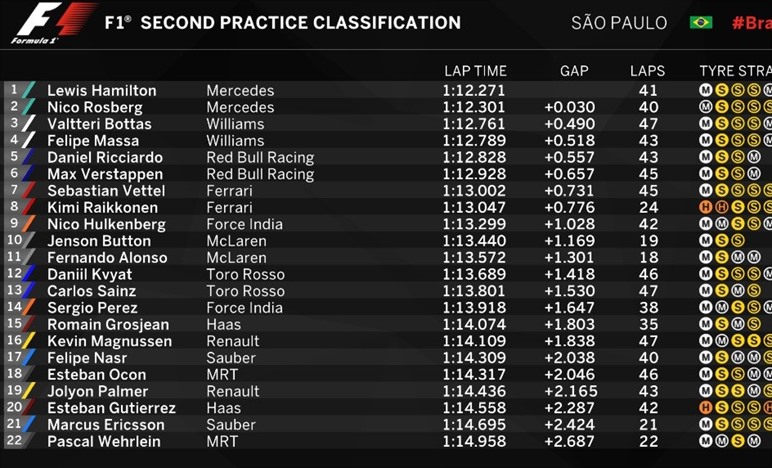Click Valtteri Bottas's lap time 1:12.761

tap(474, 124)
